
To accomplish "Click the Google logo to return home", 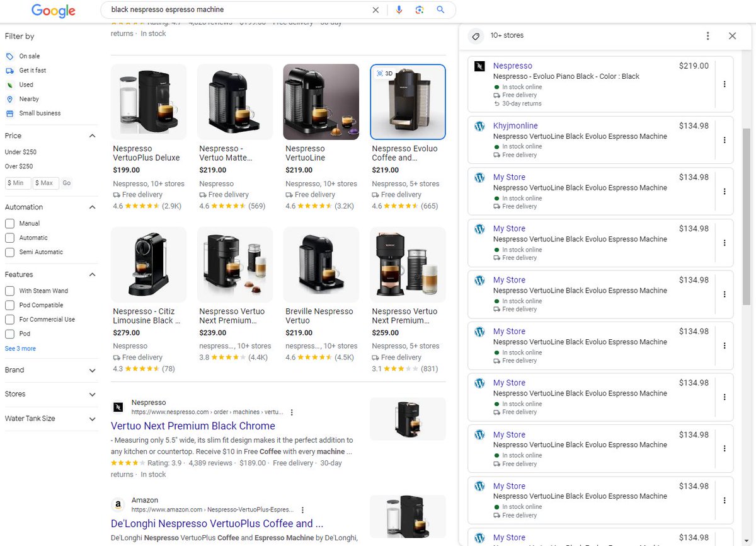I will click(53, 11).
